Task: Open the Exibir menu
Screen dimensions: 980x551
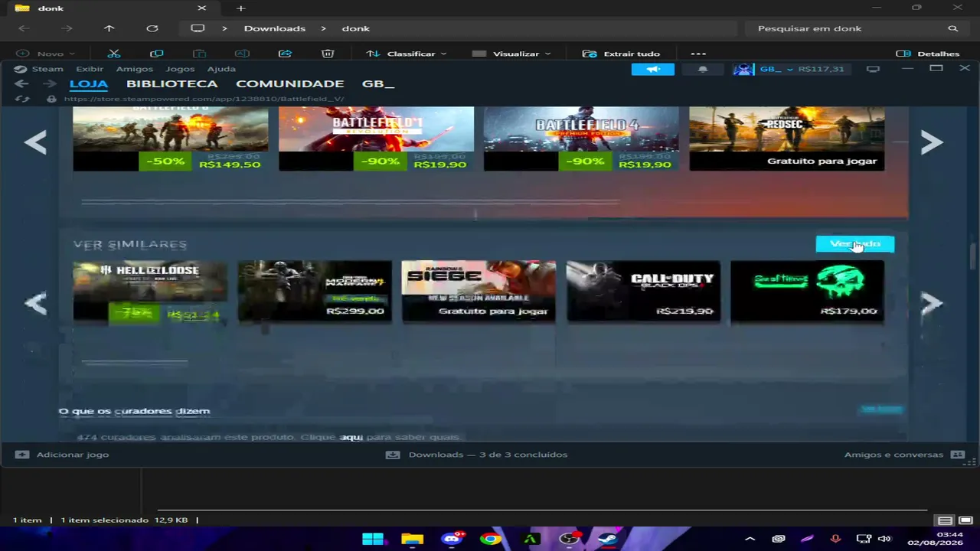Action: pos(90,69)
